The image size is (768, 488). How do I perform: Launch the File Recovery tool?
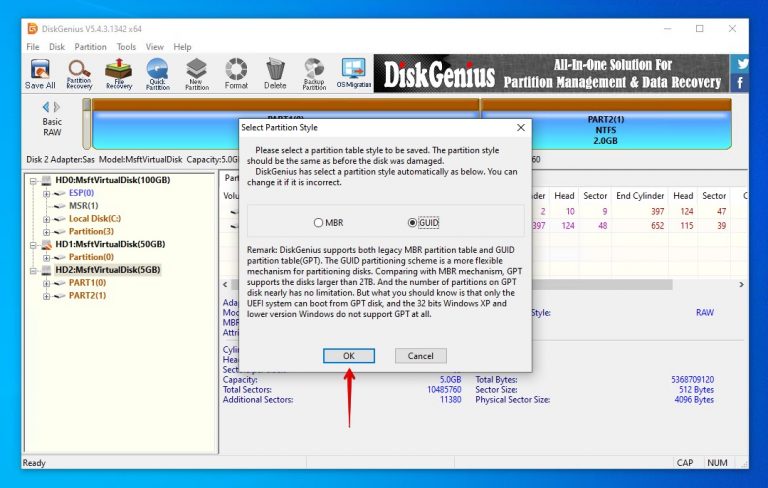pyautogui.click(x=119, y=74)
